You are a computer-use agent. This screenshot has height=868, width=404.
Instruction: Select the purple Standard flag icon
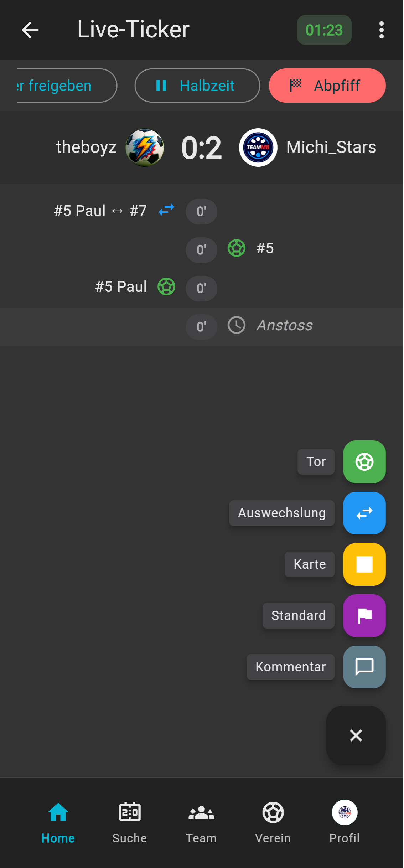(x=364, y=616)
